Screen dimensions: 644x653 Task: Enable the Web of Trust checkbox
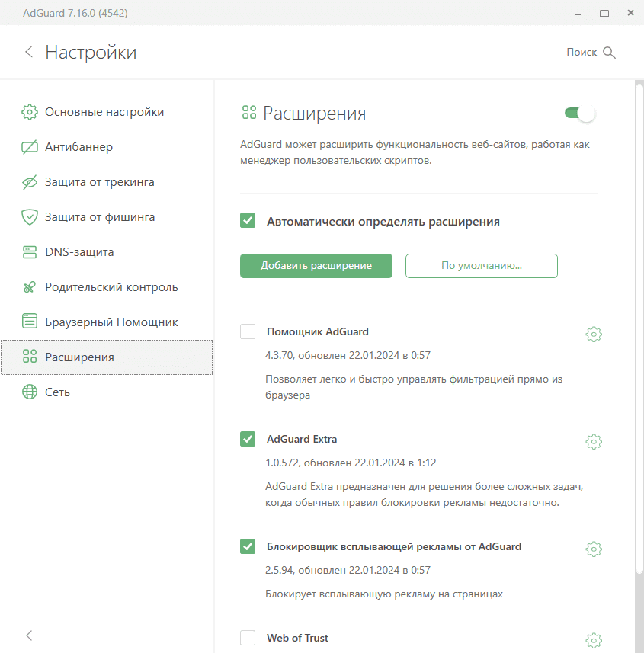pyautogui.click(x=248, y=637)
